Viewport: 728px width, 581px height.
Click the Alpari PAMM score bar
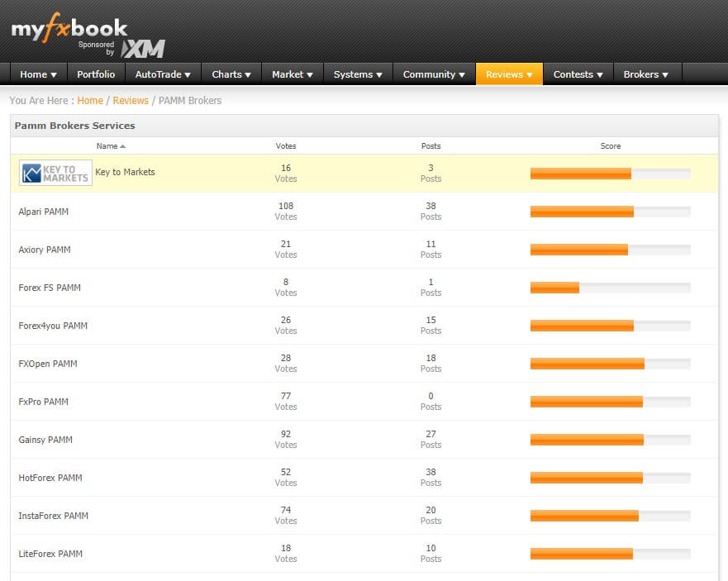point(610,212)
